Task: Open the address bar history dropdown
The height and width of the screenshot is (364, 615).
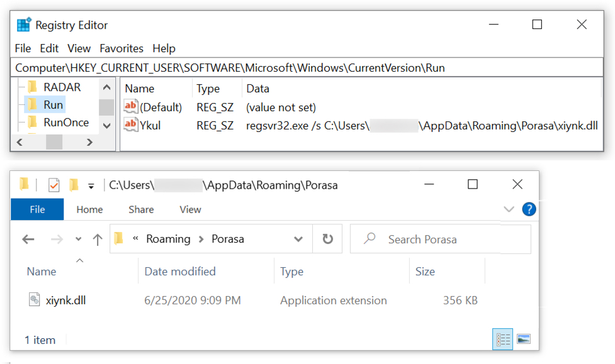Action: pyautogui.click(x=298, y=239)
